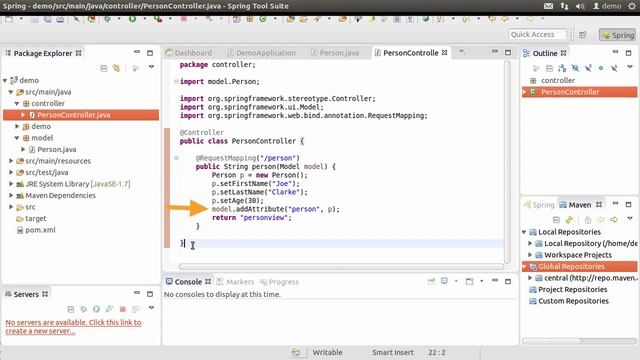Click Collapse All in Maven view
640x360 pixels.
[x=556, y=220]
